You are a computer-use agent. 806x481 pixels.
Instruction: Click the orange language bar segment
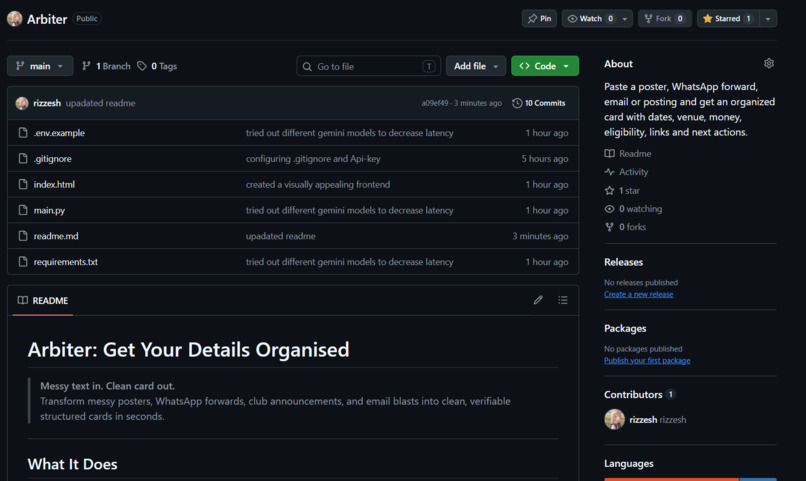pyautogui.click(x=671, y=479)
